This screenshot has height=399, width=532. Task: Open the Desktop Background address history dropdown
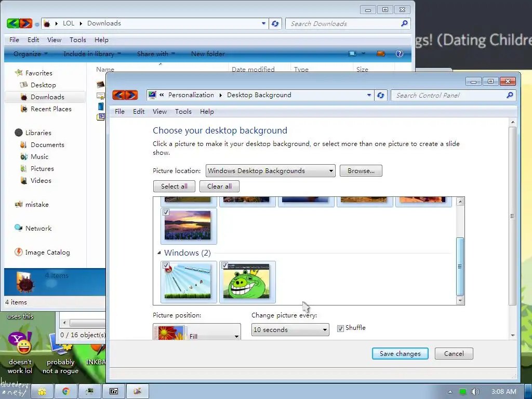pyautogui.click(x=369, y=96)
